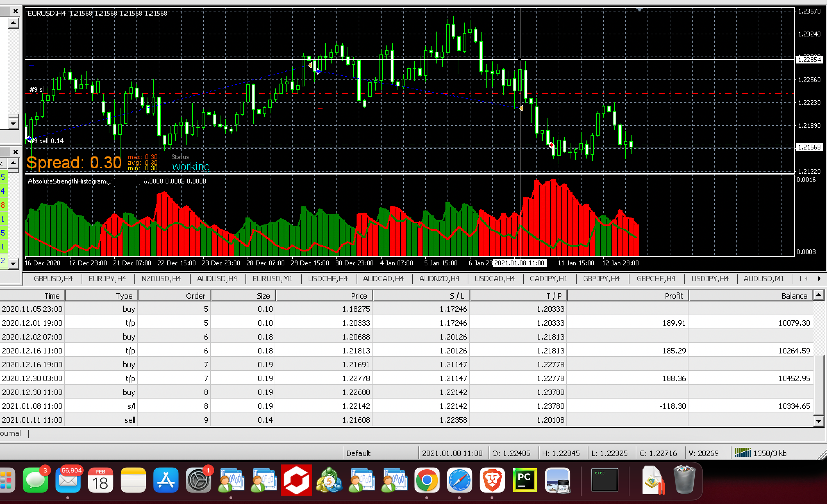Click the scroll-up arrow of results table

(819, 295)
